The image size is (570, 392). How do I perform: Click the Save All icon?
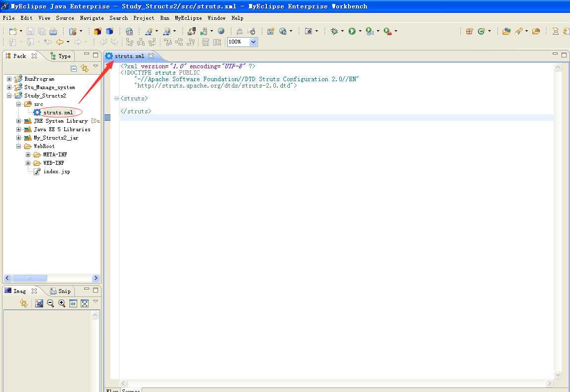pyautogui.click(x=42, y=31)
